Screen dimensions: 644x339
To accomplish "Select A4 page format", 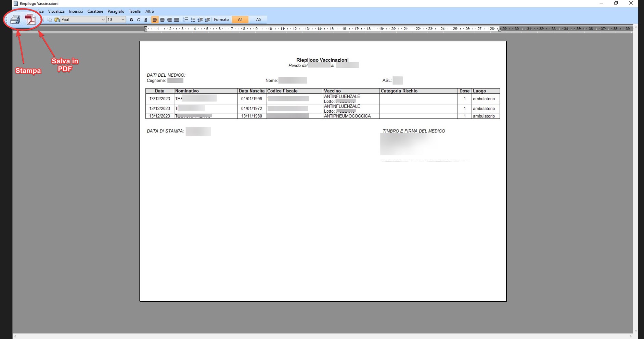I will 240,20.
